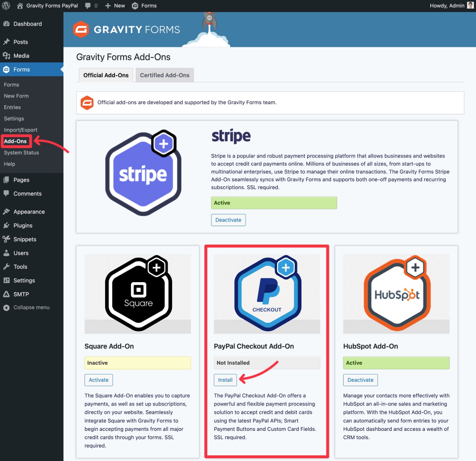The width and height of the screenshot is (476, 461).
Task: Click Howdy, Admin account link
Action: (447, 6)
